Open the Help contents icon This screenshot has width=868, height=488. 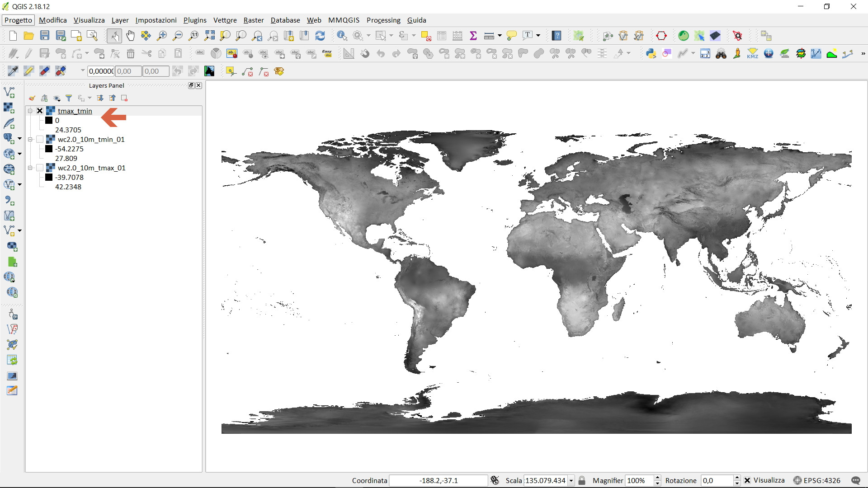[557, 36]
